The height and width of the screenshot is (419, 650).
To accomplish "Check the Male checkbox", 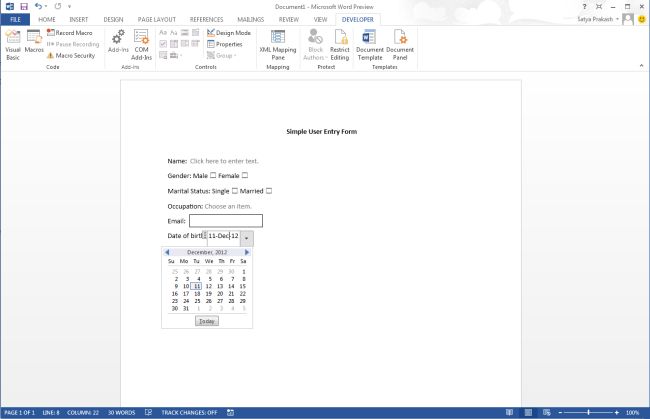I will 213,175.
